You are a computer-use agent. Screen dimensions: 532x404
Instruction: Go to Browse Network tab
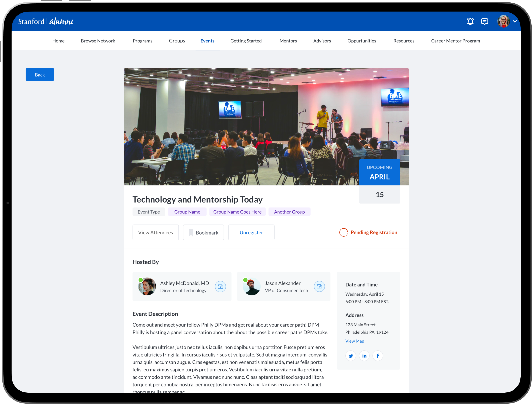98,41
